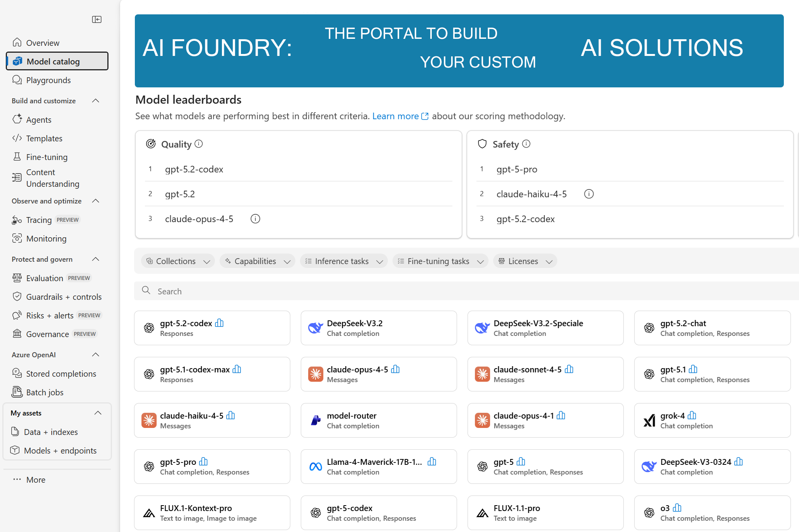Click More at the sidebar bottom
This screenshot has width=799, height=532.
(36, 480)
